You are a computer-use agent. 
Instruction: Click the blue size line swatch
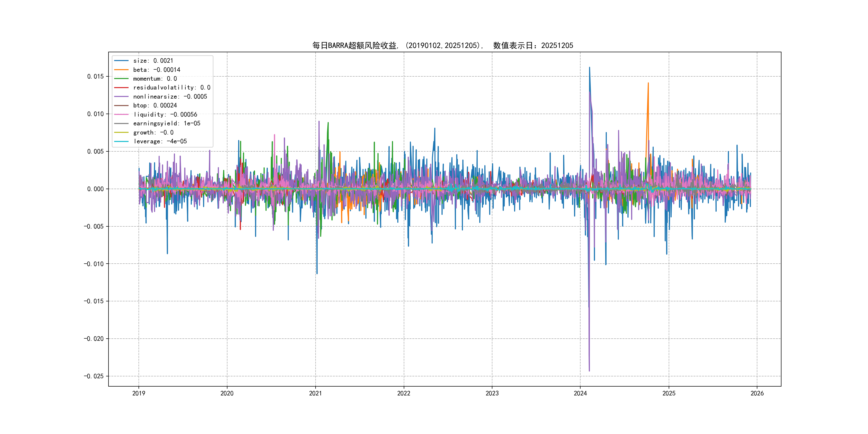(121, 61)
